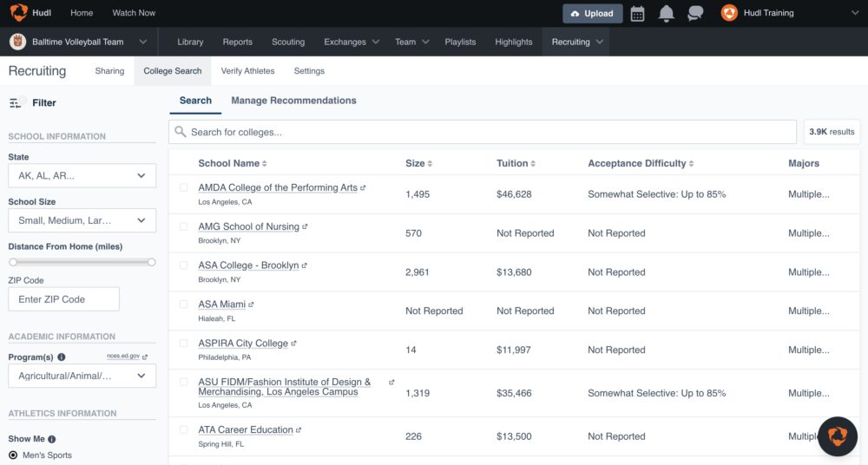Expand the Program(s) dropdown

tap(82, 376)
